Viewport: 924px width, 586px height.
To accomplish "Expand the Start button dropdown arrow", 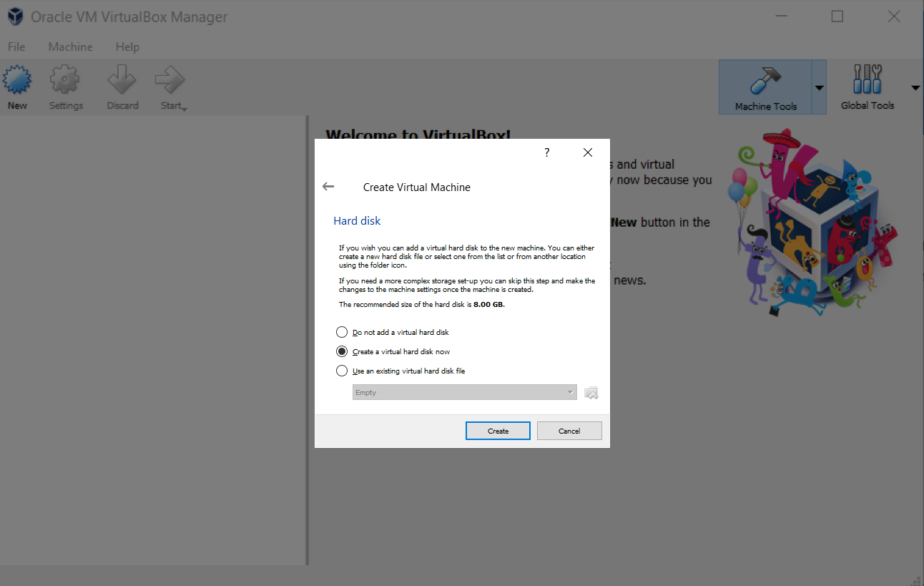I will coord(185,109).
